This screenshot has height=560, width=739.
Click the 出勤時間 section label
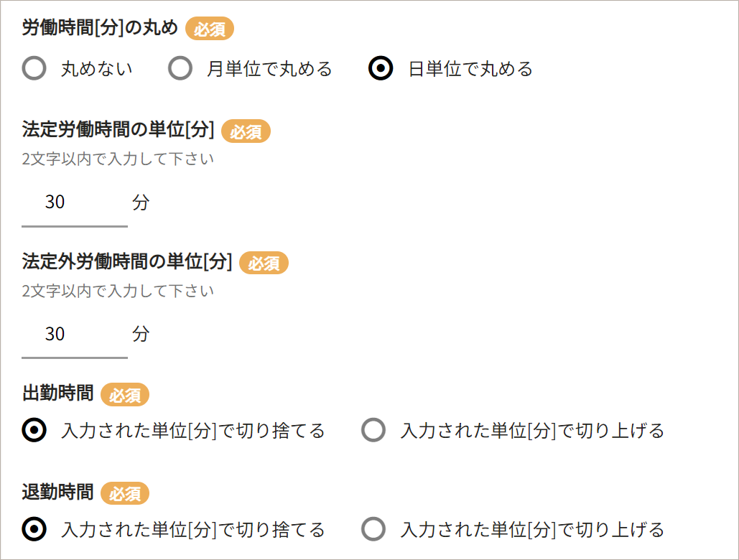coord(57,393)
